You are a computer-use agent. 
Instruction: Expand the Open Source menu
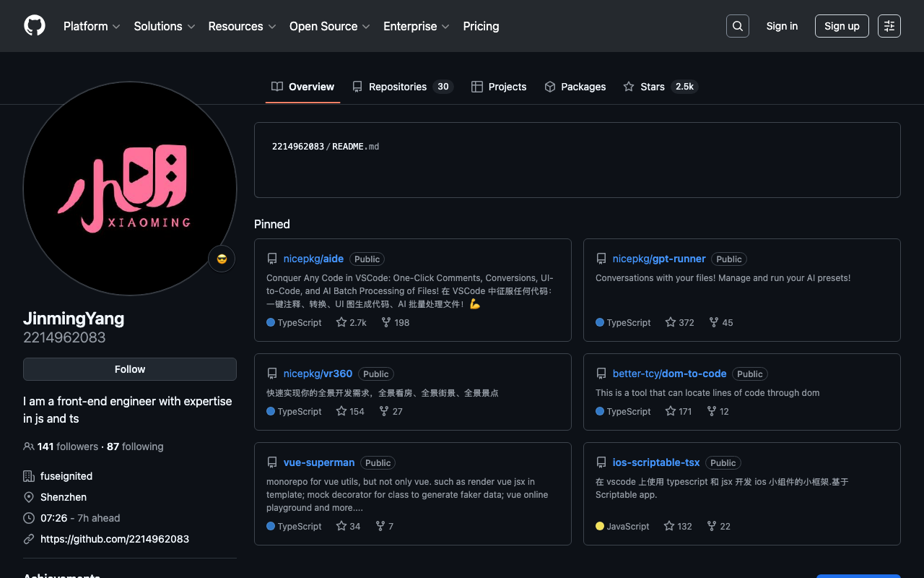click(x=330, y=26)
